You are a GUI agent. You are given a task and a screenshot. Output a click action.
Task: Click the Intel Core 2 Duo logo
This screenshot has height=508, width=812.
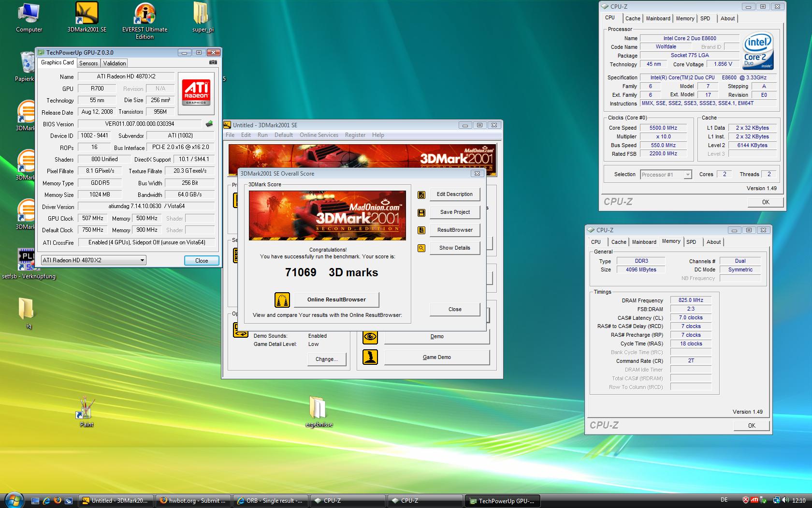(x=758, y=51)
